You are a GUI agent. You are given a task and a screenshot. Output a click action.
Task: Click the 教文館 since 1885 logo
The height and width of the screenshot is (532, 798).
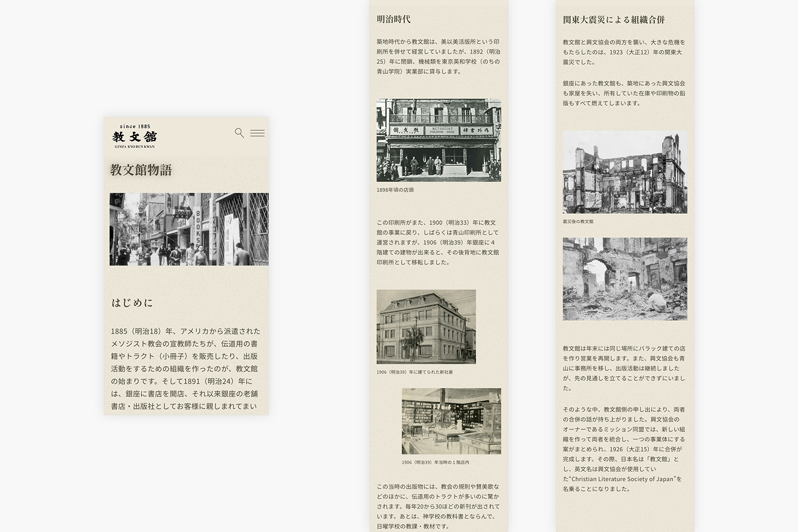point(135,136)
